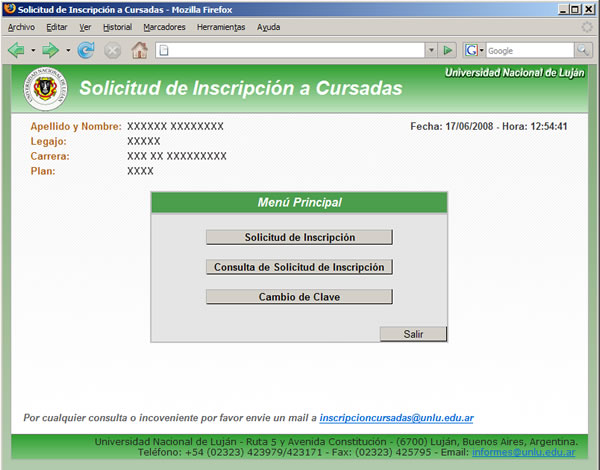The image size is (600, 470).
Task: Open the Herramientas menu
Action: (221, 27)
